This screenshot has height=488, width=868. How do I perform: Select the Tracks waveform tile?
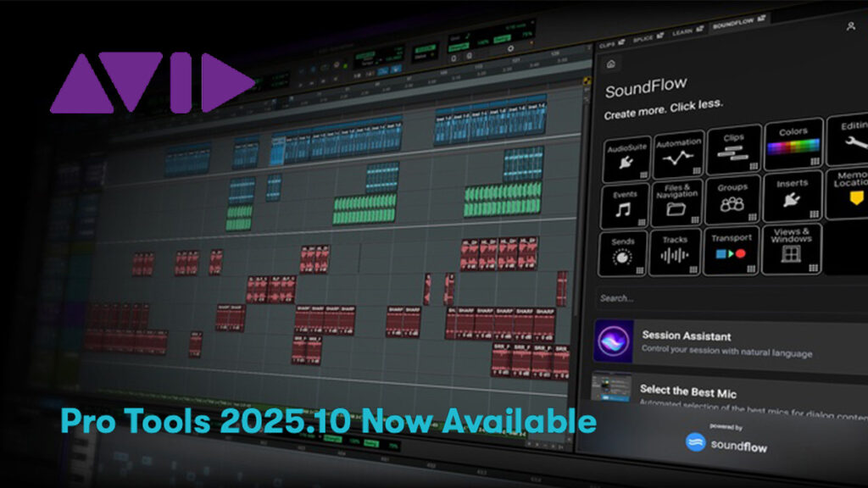(x=676, y=251)
